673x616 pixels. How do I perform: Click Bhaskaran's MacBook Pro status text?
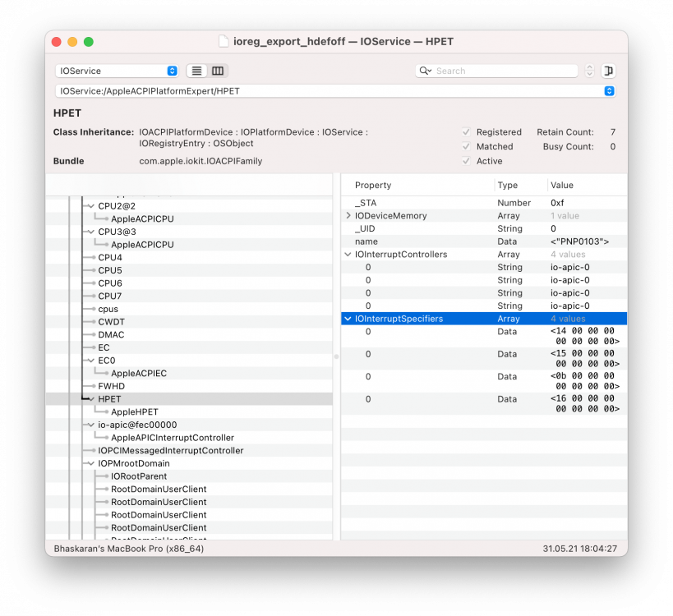click(x=129, y=549)
